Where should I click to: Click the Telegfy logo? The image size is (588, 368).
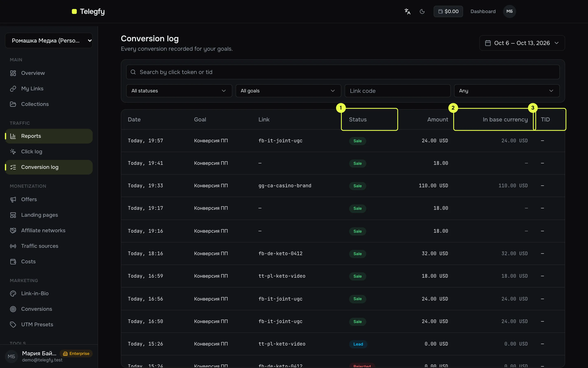pyautogui.click(x=88, y=11)
